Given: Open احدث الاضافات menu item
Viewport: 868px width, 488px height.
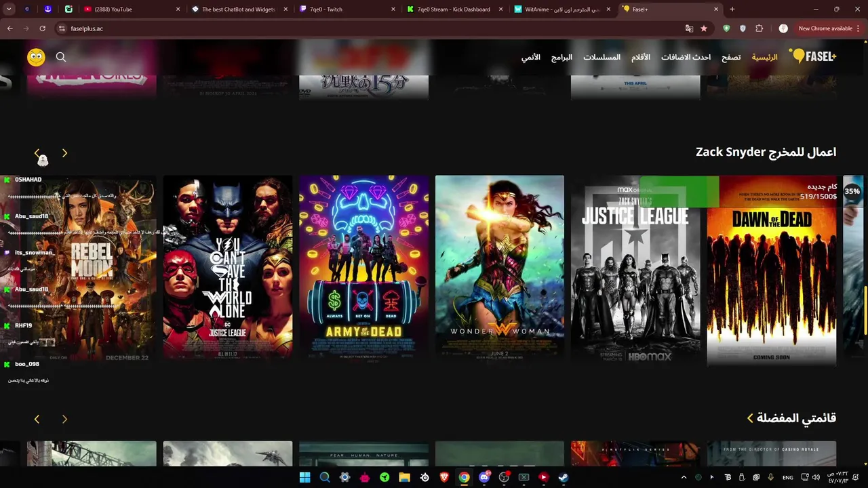Looking at the screenshot, I should (x=686, y=57).
